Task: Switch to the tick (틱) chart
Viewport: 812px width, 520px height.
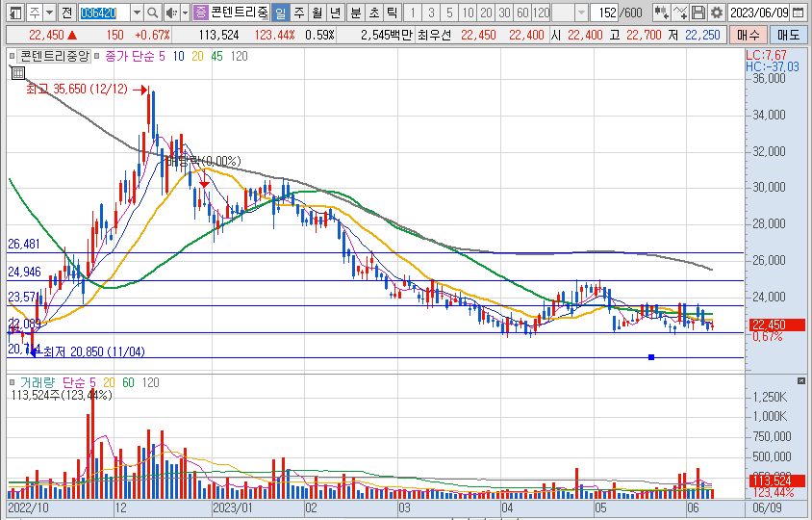Action: 393,13
